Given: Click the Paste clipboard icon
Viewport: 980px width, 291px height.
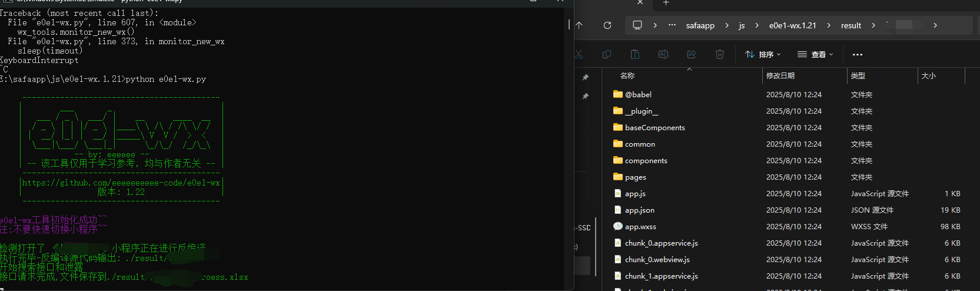Looking at the screenshot, I should [635, 54].
